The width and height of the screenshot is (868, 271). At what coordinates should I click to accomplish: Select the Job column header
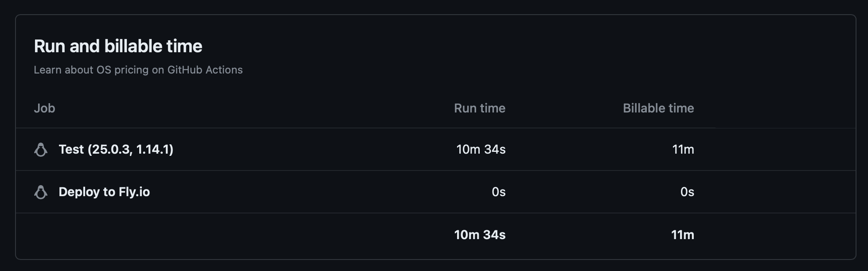(x=44, y=108)
